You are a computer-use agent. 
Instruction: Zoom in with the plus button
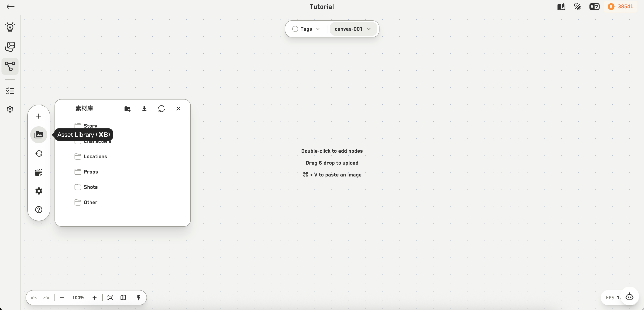(x=95, y=298)
